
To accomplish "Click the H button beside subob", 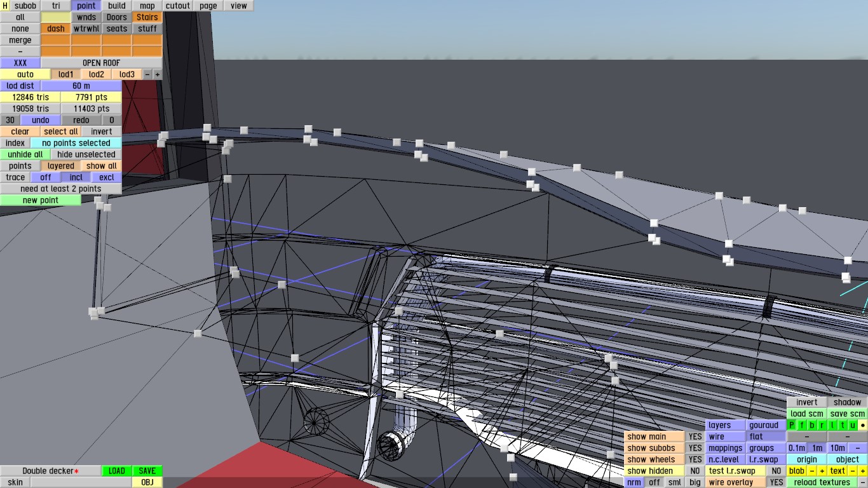I will pos(5,6).
